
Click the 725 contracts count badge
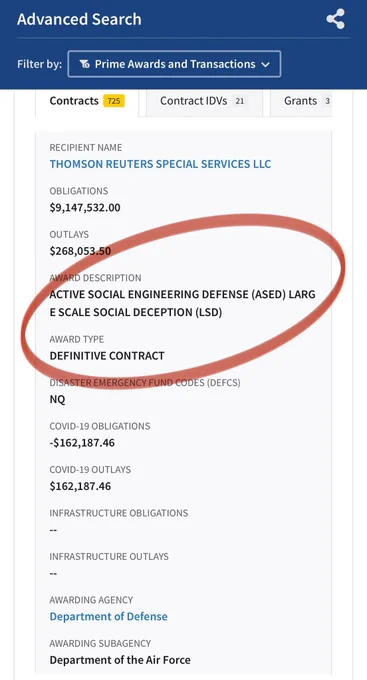pyautogui.click(x=114, y=101)
